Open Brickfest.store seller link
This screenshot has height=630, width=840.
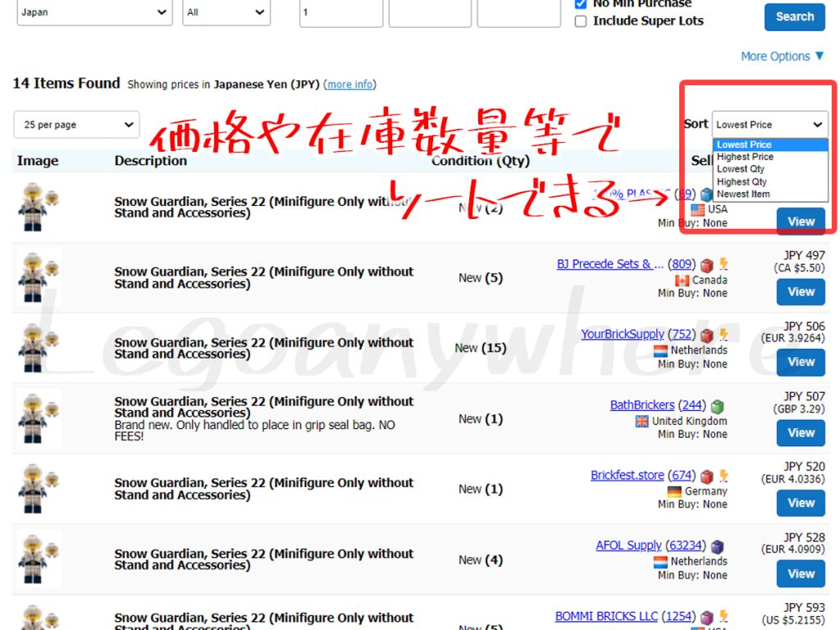click(628, 475)
